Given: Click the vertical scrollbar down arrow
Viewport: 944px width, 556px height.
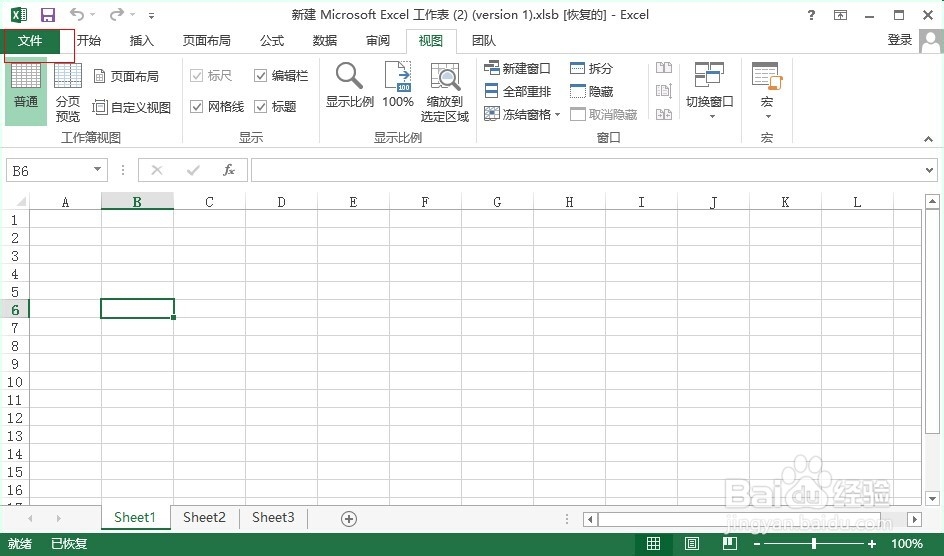Looking at the screenshot, I should point(933,498).
